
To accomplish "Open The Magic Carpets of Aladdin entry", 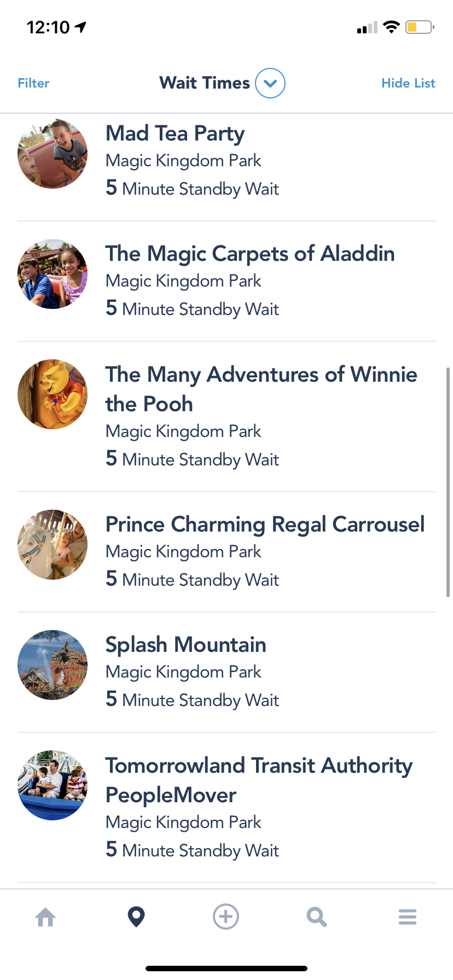I will 250,254.
